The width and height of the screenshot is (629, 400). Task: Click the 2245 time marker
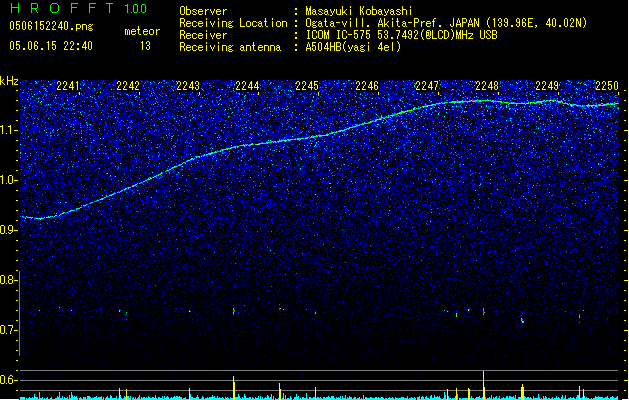[307, 86]
